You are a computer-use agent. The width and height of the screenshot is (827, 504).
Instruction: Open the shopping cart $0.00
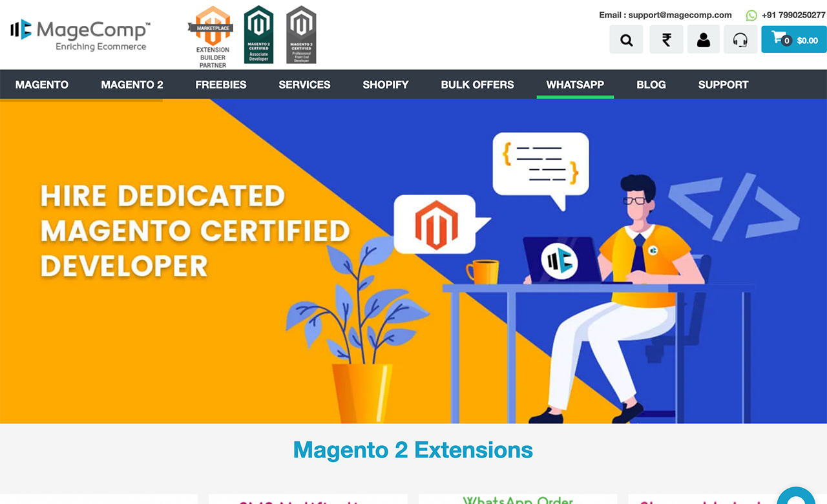[x=794, y=39]
